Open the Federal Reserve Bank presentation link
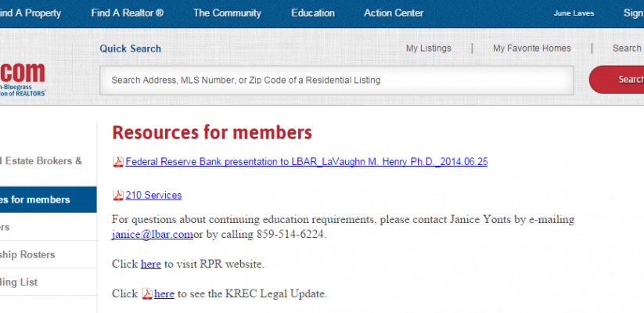 click(307, 162)
